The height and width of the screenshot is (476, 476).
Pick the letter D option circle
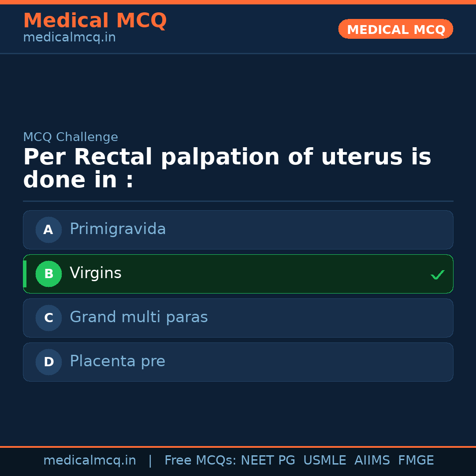click(x=48, y=362)
